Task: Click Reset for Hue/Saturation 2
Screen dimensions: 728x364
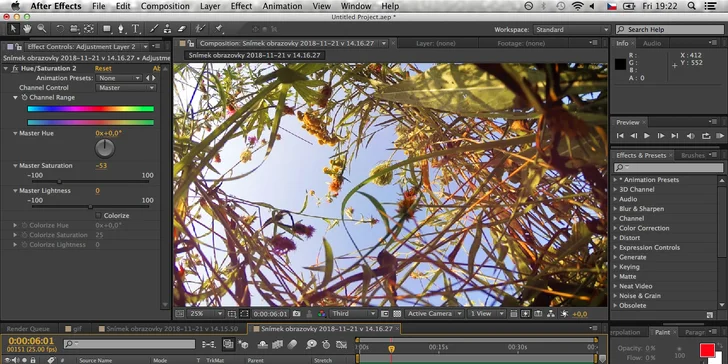Action: pyautogui.click(x=103, y=68)
